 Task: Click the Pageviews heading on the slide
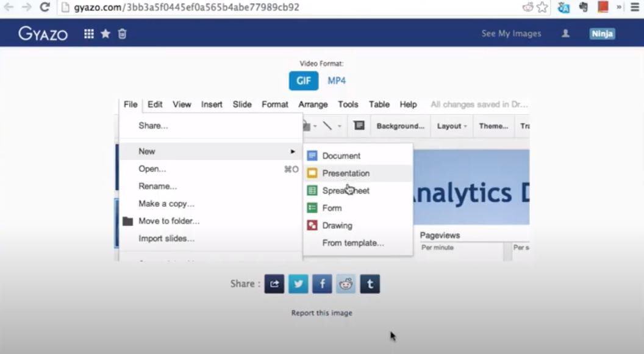[x=440, y=235]
